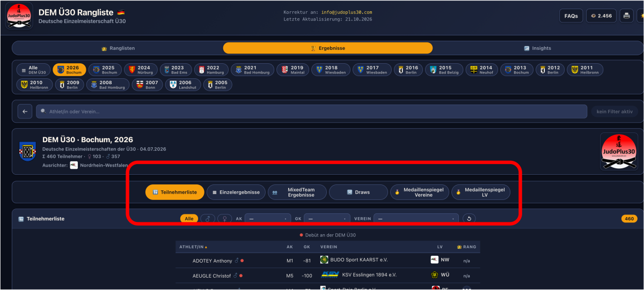
Task: Open the MixedTeam Ergebnisse view
Action: (x=297, y=192)
